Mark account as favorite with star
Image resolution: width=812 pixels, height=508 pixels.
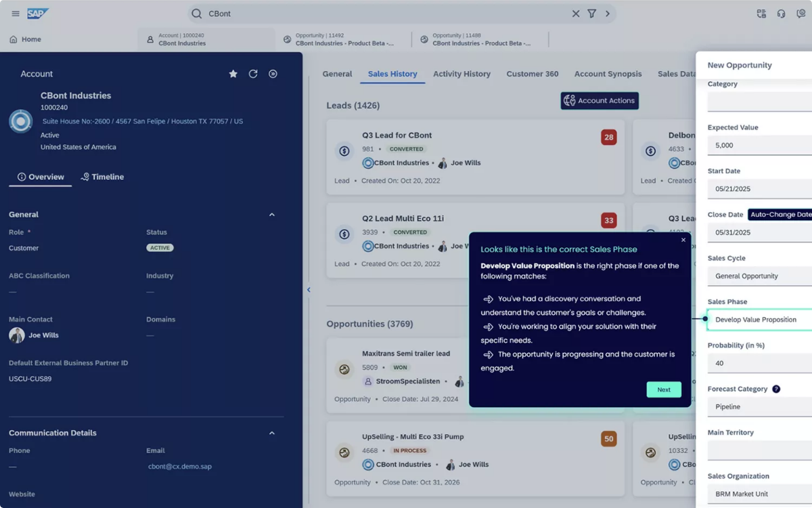tap(233, 74)
